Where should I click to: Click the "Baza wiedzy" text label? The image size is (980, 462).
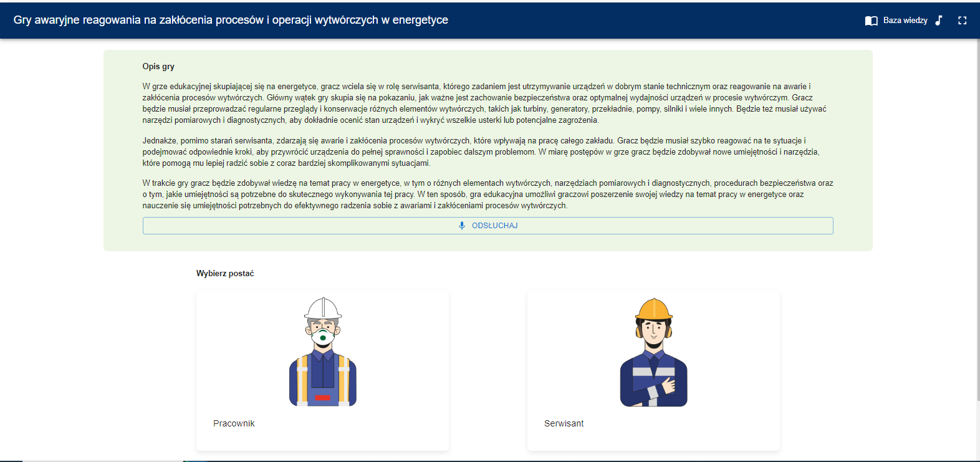coord(905,21)
